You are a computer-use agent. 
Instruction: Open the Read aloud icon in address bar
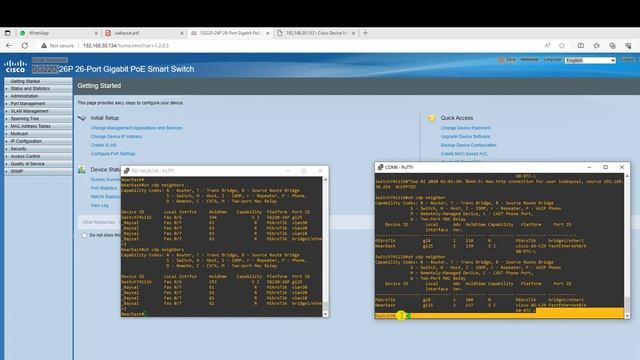click(547, 45)
